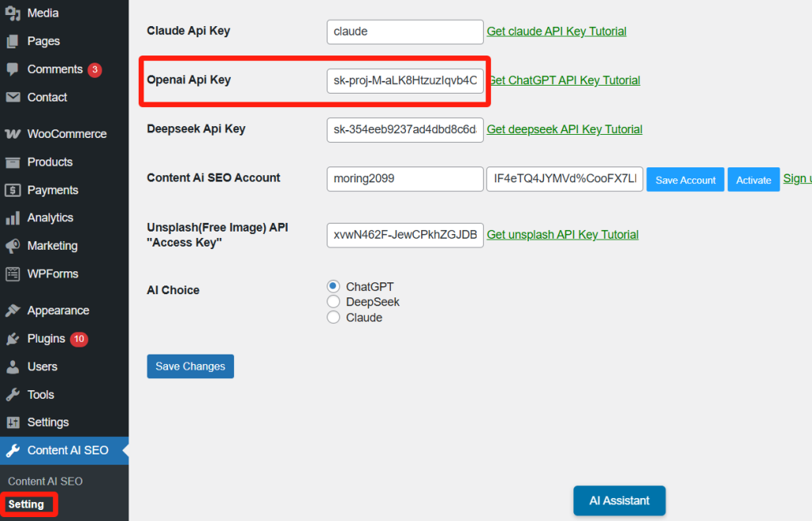Viewport: 812px width, 521px height.
Task: Open the Media menu
Action: [43, 13]
